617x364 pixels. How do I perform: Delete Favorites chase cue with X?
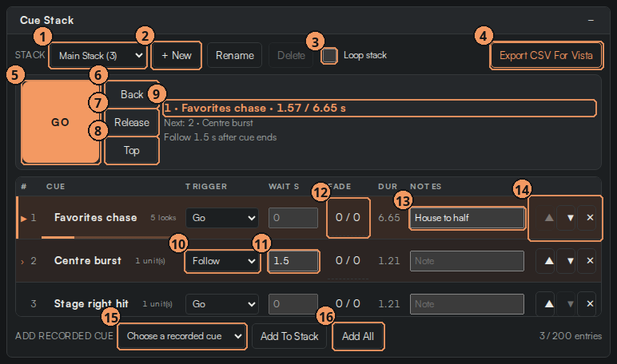pyautogui.click(x=590, y=218)
